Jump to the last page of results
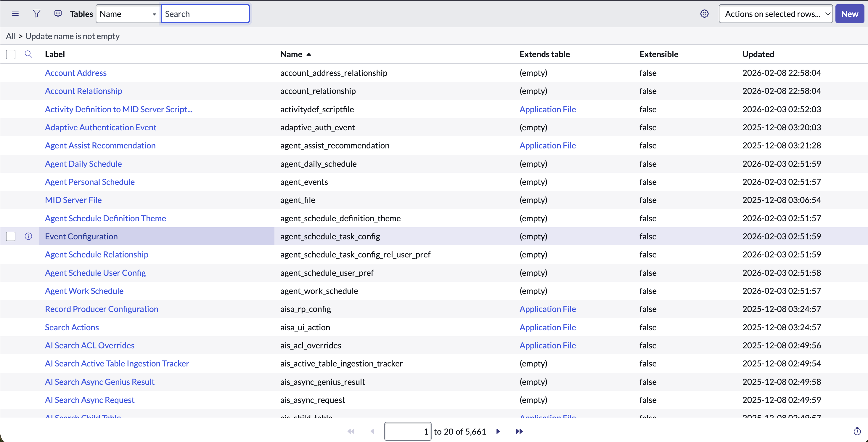The image size is (868, 442). tap(519, 431)
